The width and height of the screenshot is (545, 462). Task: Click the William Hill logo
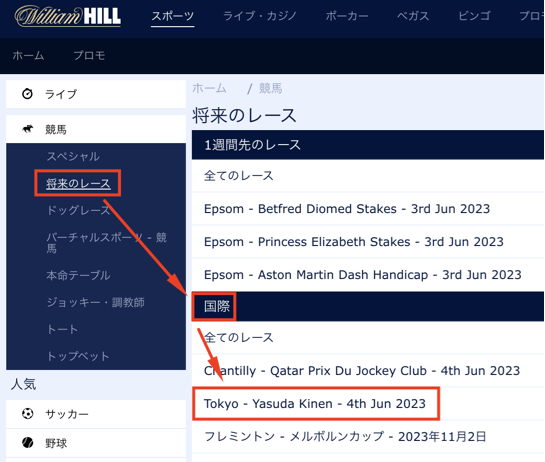point(68,16)
